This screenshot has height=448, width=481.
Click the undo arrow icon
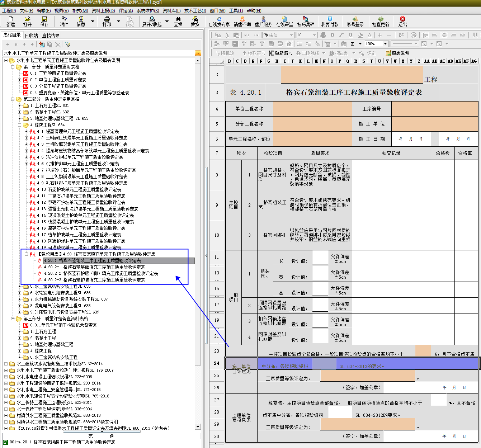[247, 35]
